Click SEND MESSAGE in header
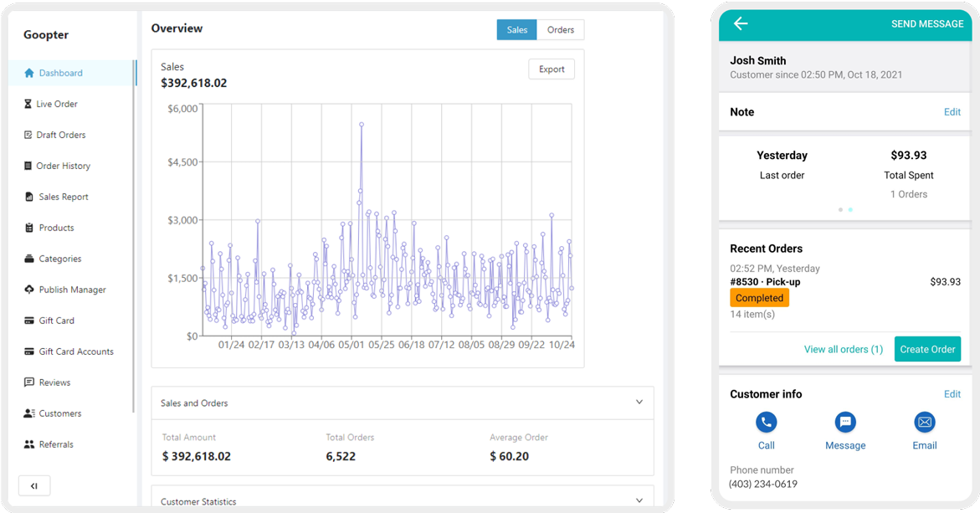980x513 pixels. tap(927, 23)
